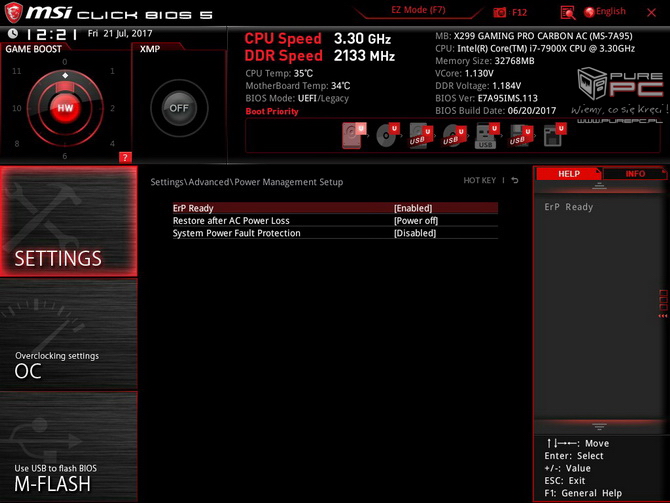Screen dimensions: 670x503
Task: Select the ErP Ready row label
Action: (193, 208)
